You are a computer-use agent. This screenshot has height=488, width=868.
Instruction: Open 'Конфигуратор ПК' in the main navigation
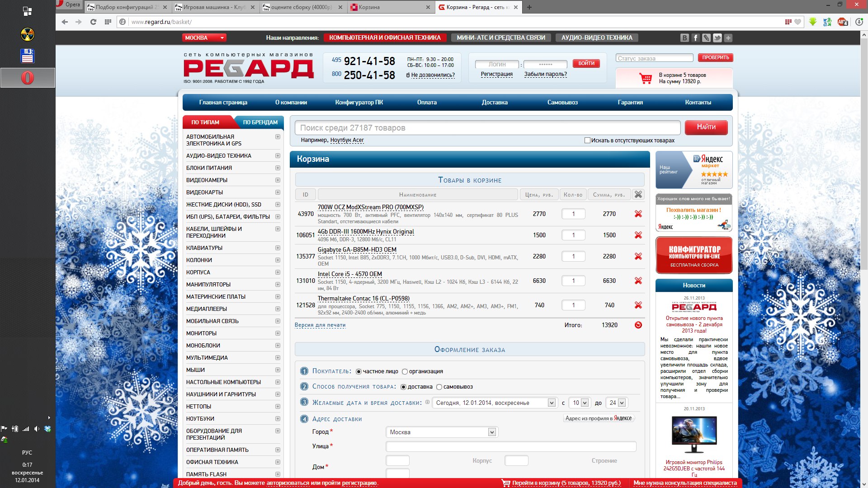(x=359, y=103)
